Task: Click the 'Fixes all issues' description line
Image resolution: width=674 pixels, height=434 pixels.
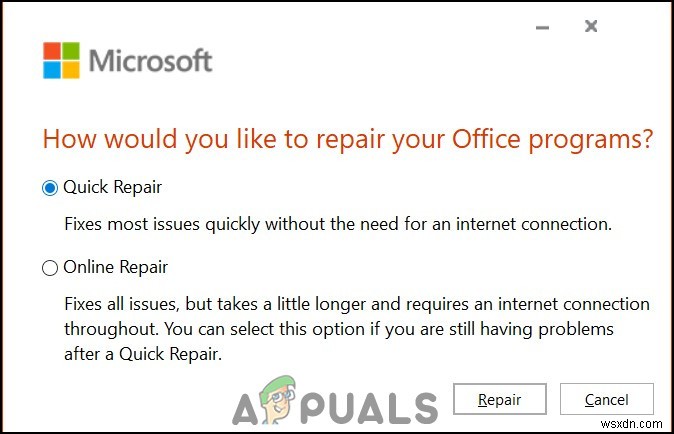Action: (356, 304)
